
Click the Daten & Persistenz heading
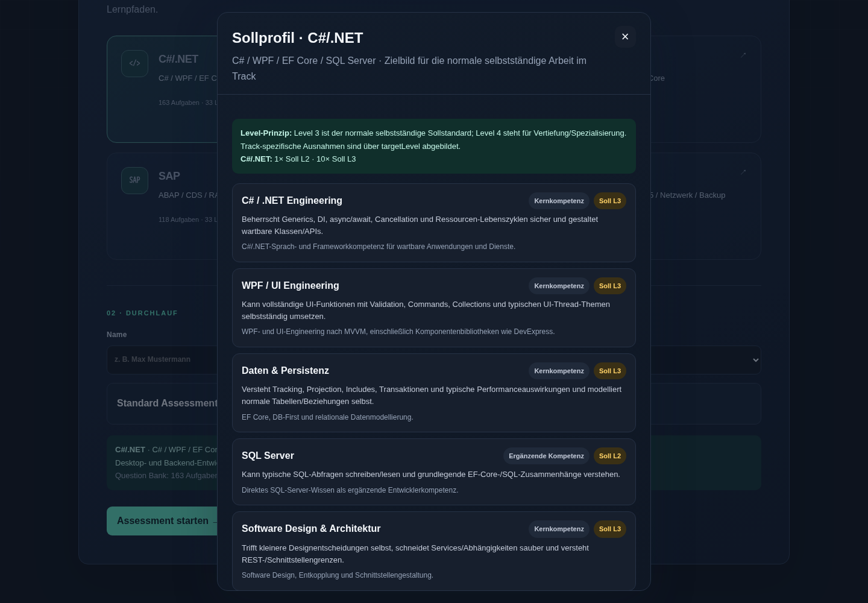pyautogui.click(x=285, y=371)
